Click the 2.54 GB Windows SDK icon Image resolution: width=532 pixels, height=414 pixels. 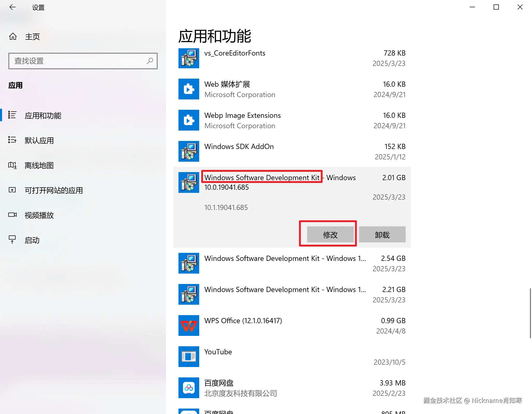point(189,263)
